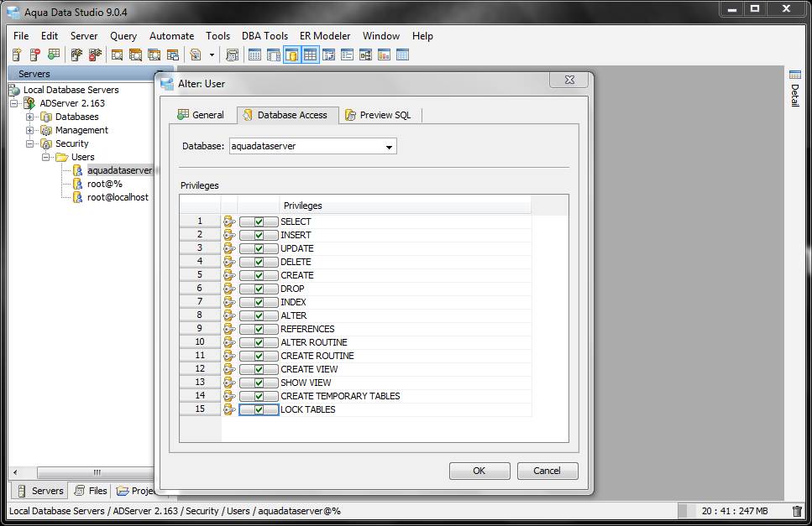Click the Servers panel scroll-left arrow
812x526 pixels.
[15, 472]
